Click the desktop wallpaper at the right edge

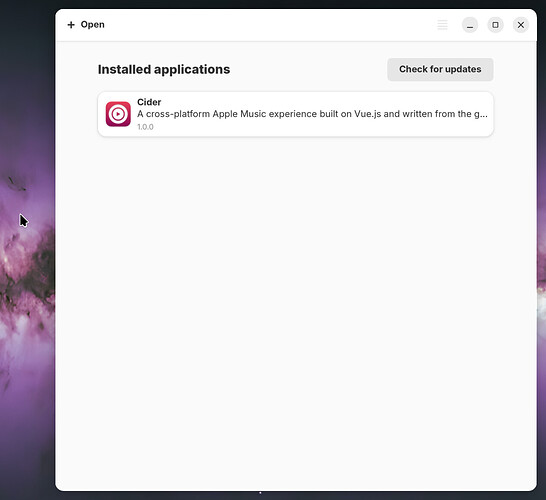pos(541,279)
